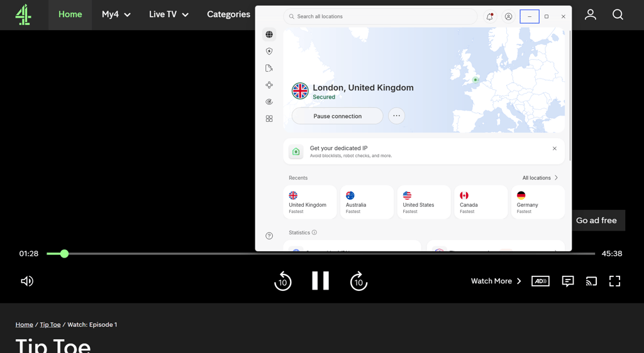This screenshot has width=644, height=353.
Task: Select the globe VPN sidebar icon
Action: (x=269, y=35)
